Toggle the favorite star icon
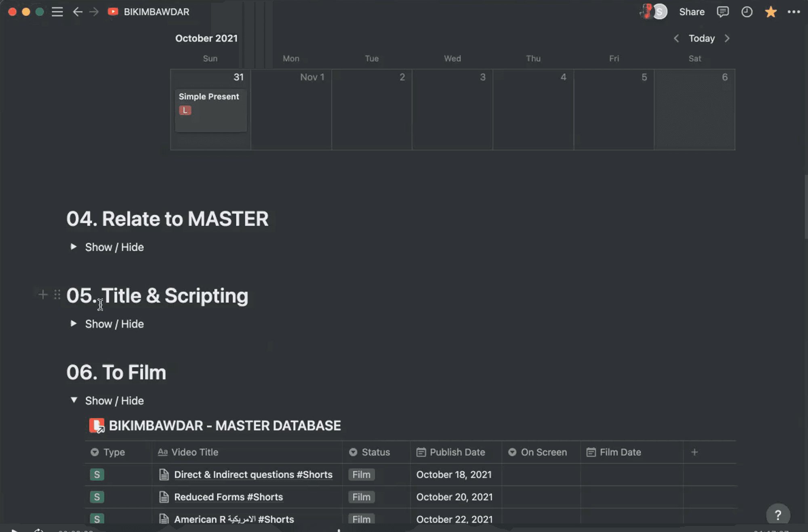 [x=770, y=12]
